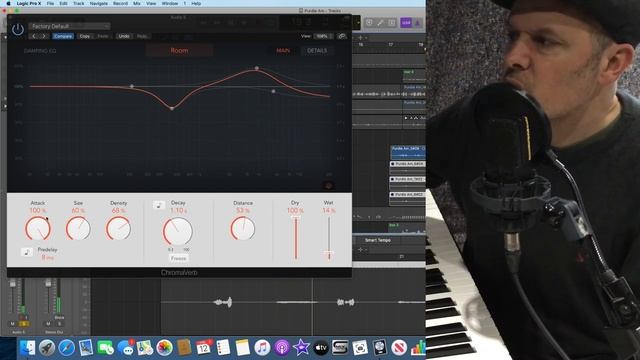Toggle the Decay tempo sync note button
The image size is (640, 360).
click(x=159, y=205)
